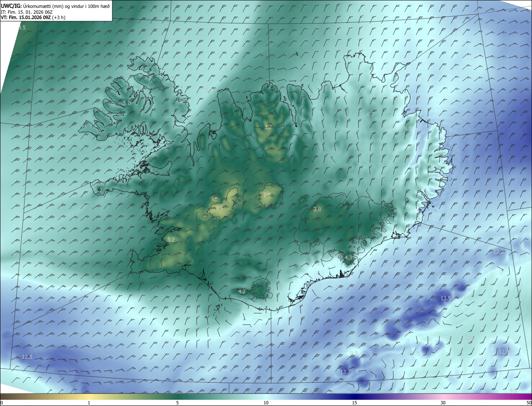
Task: Click the 0 tick on the color scale
Action: (2, 403)
